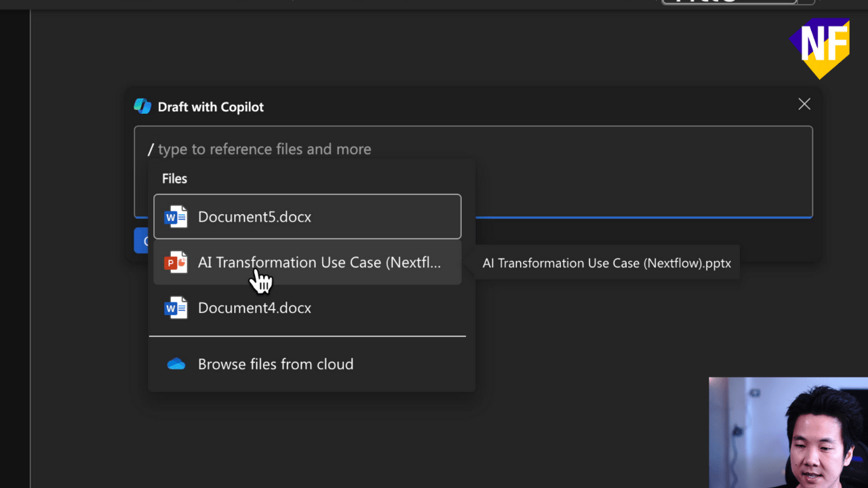Dismiss the Draft with Copilot dialog
This screenshot has height=488, width=868.
coord(804,104)
